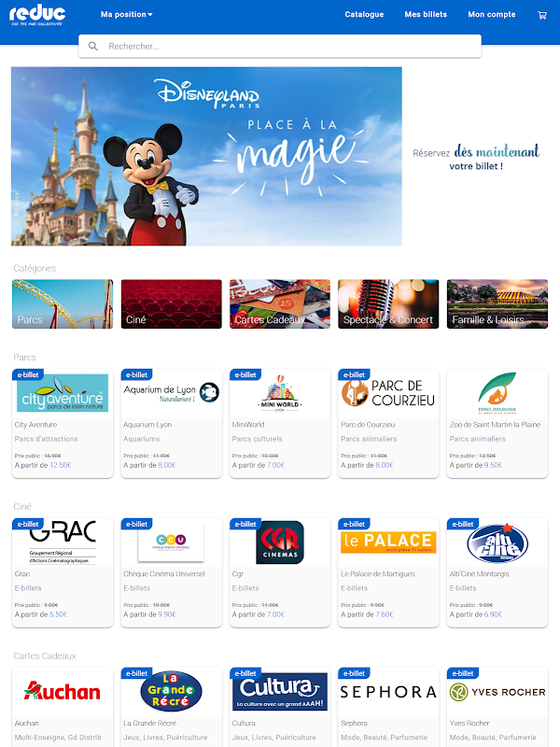The width and height of the screenshot is (560, 747).
Task: Click the Cgr card title
Action: tap(238, 574)
